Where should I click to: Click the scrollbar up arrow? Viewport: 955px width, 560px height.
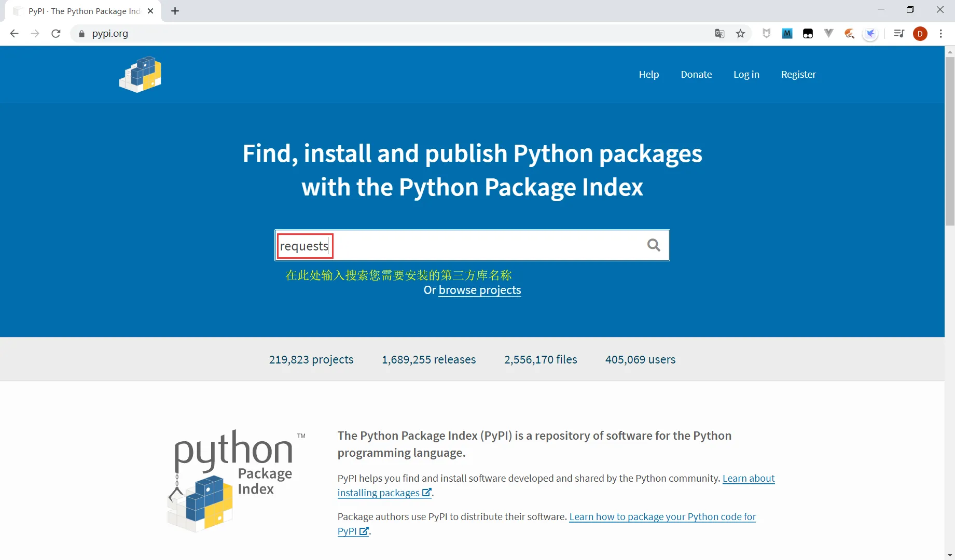click(950, 52)
